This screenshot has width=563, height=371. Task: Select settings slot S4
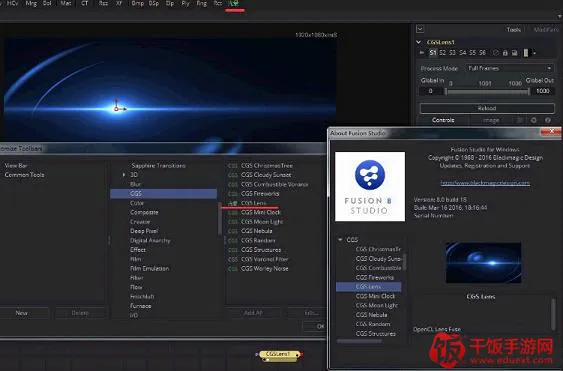[x=462, y=53]
